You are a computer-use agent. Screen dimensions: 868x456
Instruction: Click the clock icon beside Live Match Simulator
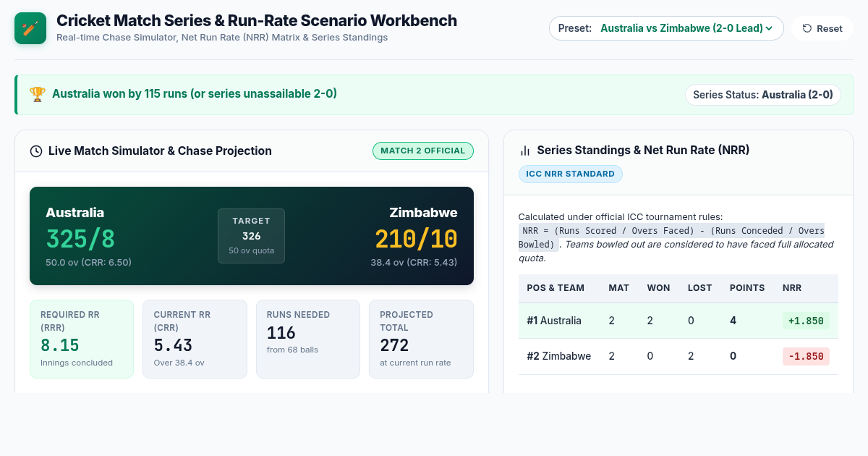pos(35,151)
